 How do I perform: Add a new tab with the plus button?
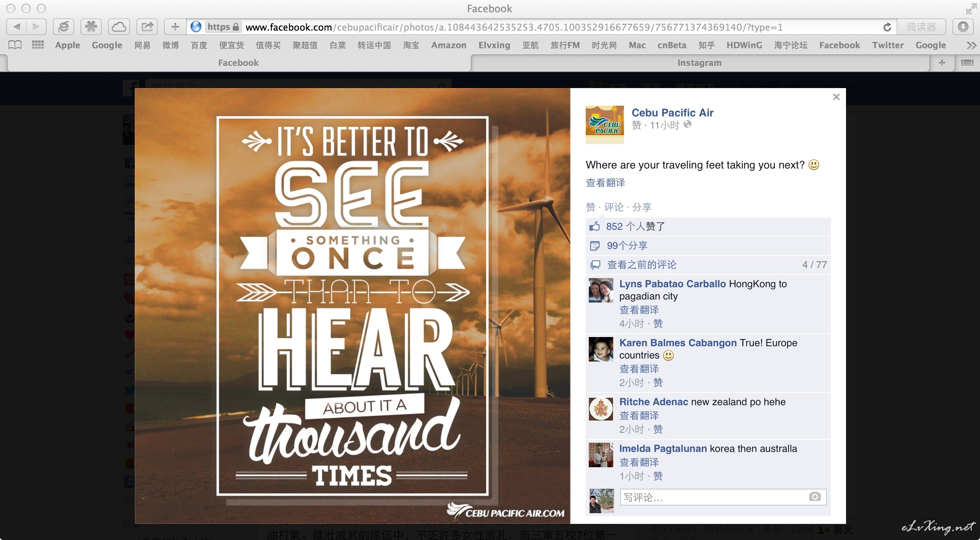[942, 62]
